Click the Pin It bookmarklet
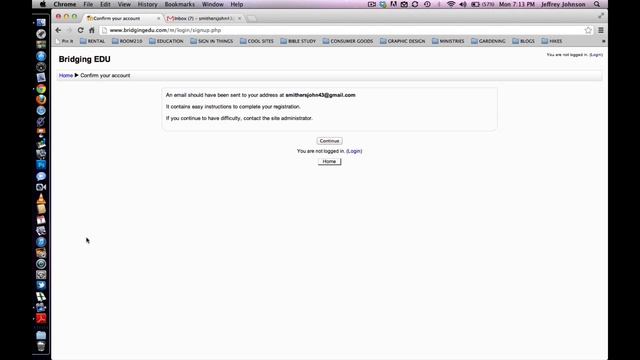The width and height of the screenshot is (640, 360). (64, 41)
